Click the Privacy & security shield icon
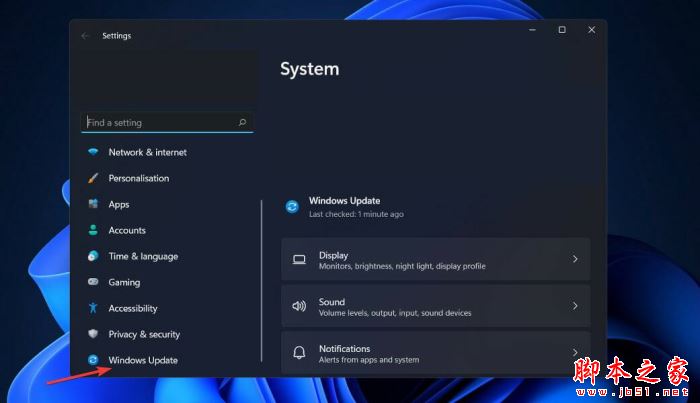700x403 pixels. pos(93,333)
